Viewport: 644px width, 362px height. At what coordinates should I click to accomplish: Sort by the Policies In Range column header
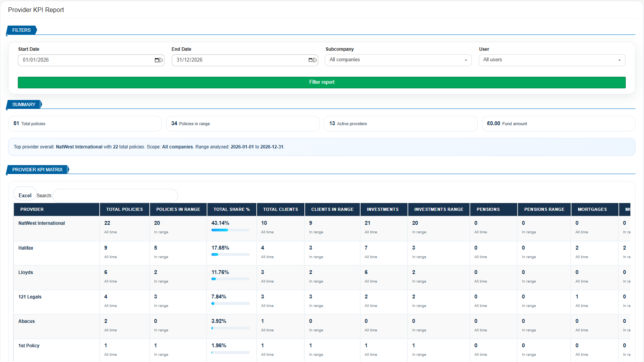click(x=178, y=209)
